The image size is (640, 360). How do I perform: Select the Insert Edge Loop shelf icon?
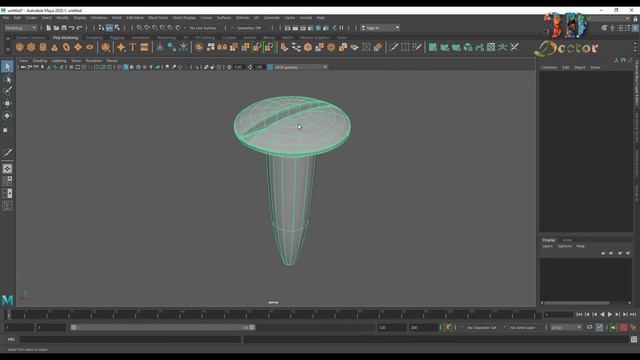coord(405,47)
